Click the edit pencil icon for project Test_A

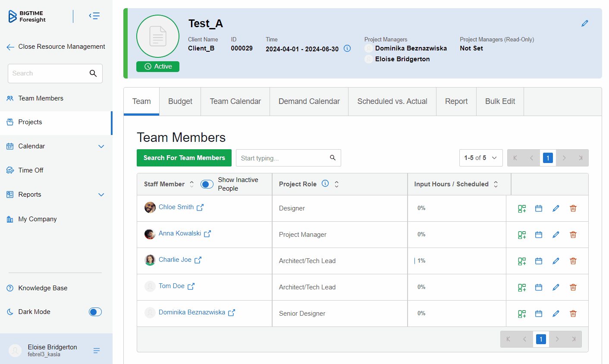(584, 23)
